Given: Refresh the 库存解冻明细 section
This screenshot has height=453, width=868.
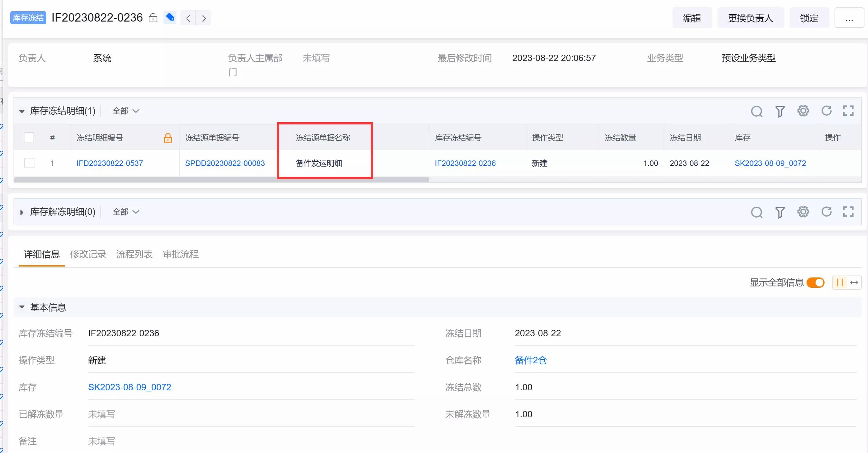Looking at the screenshot, I should point(826,212).
